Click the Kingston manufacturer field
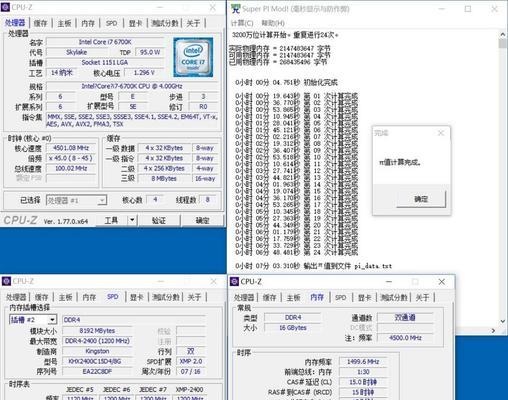 [x=97, y=351]
